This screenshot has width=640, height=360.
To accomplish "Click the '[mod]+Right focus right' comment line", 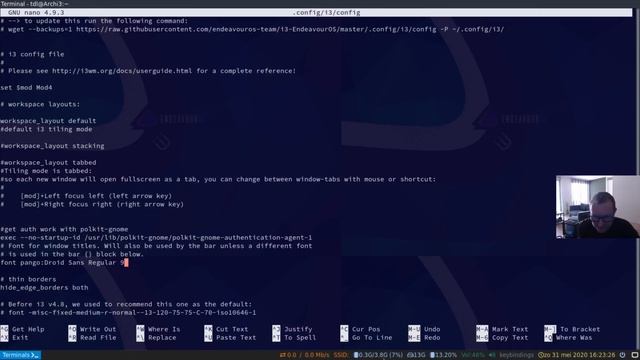I will [x=92, y=204].
